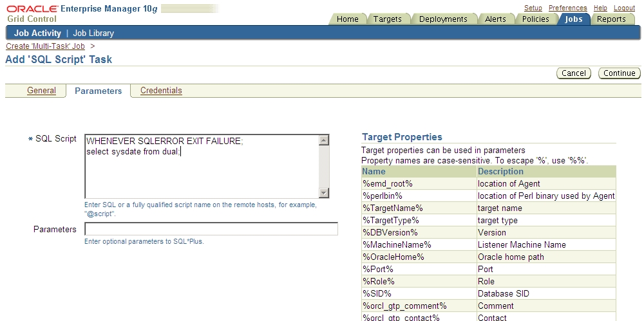Screen dimensions: 644x321
Task: Open the Credentials subtab
Action: tap(161, 90)
